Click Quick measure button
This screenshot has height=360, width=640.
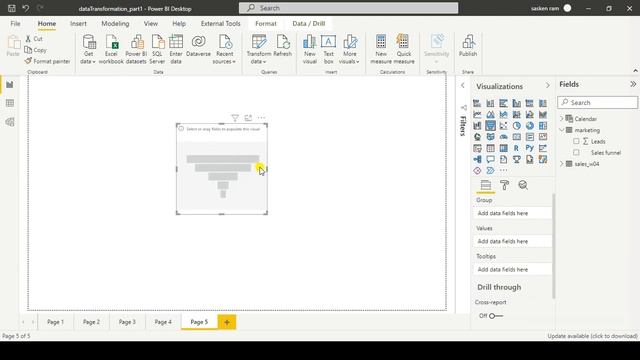click(x=404, y=49)
